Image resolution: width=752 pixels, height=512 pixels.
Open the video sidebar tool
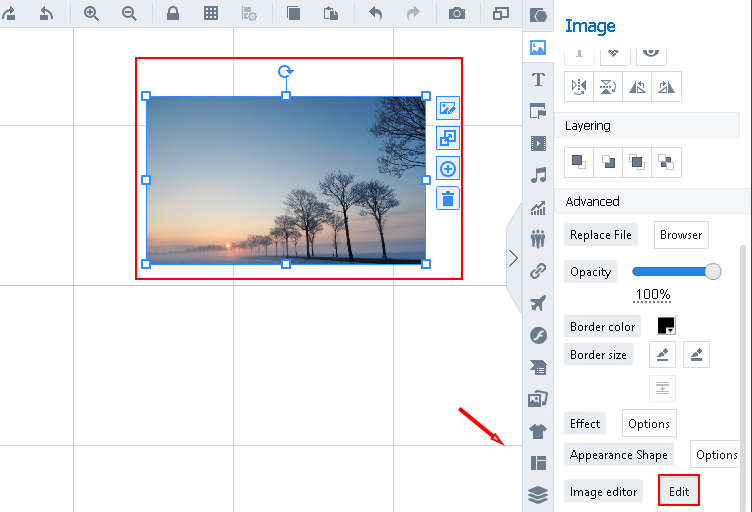pos(538,143)
